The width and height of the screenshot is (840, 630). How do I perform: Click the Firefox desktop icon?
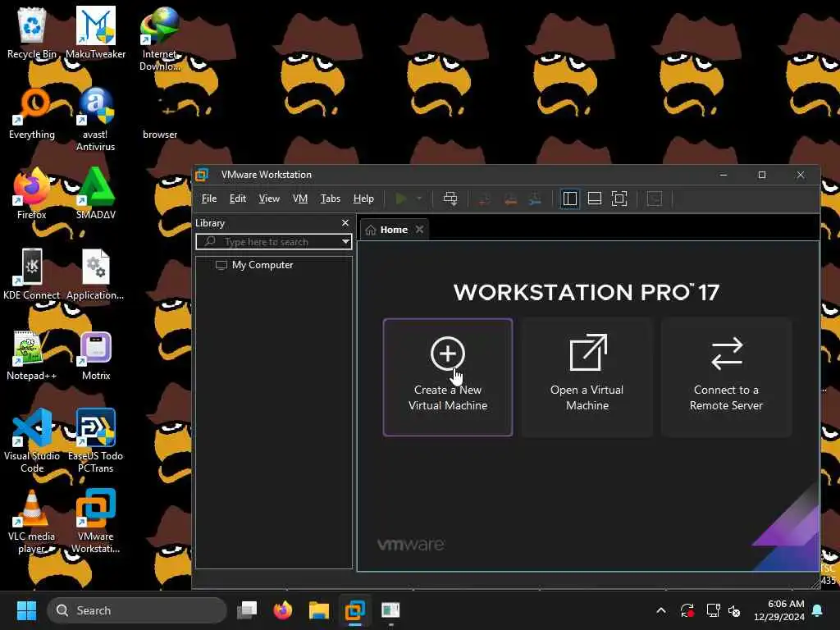click(x=32, y=194)
